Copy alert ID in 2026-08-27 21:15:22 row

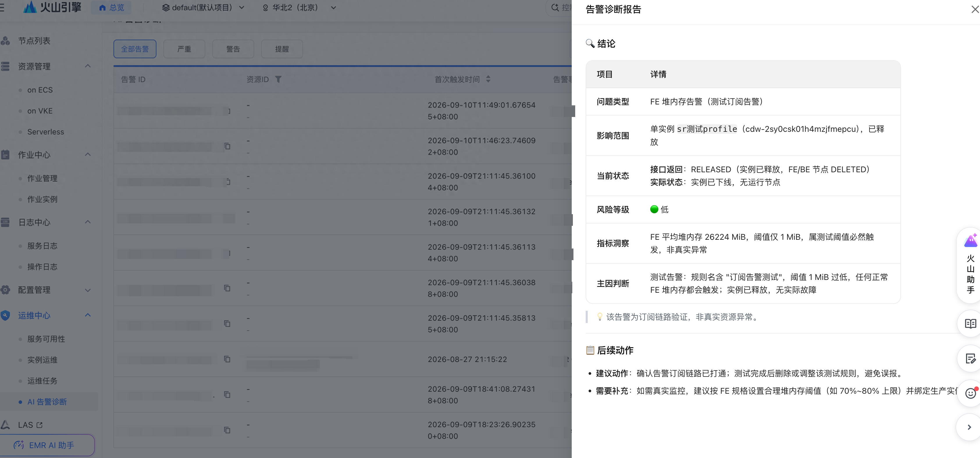(x=227, y=359)
